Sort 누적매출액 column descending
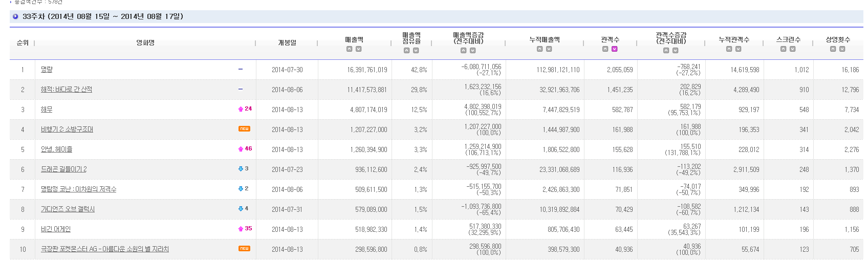 click(x=549, y=49)
